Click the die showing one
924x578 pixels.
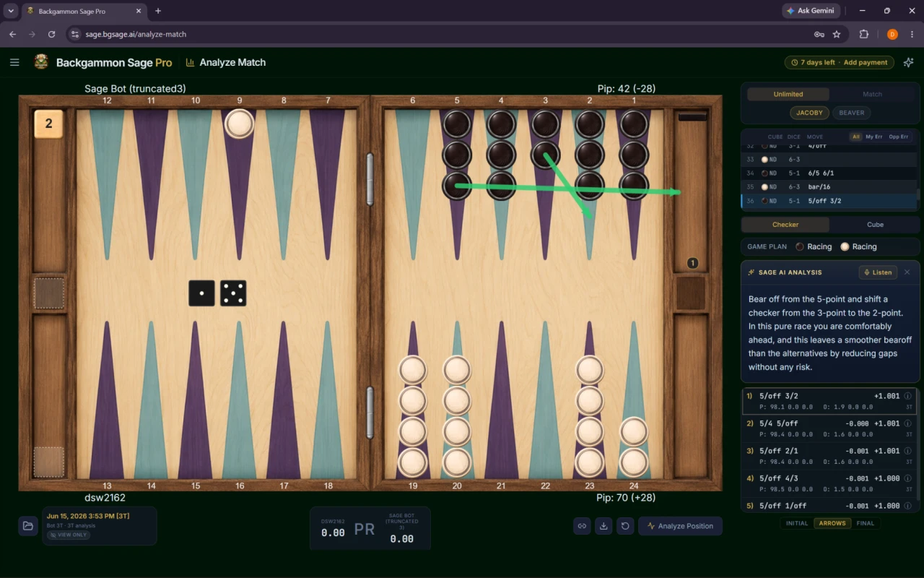(201, 293)
